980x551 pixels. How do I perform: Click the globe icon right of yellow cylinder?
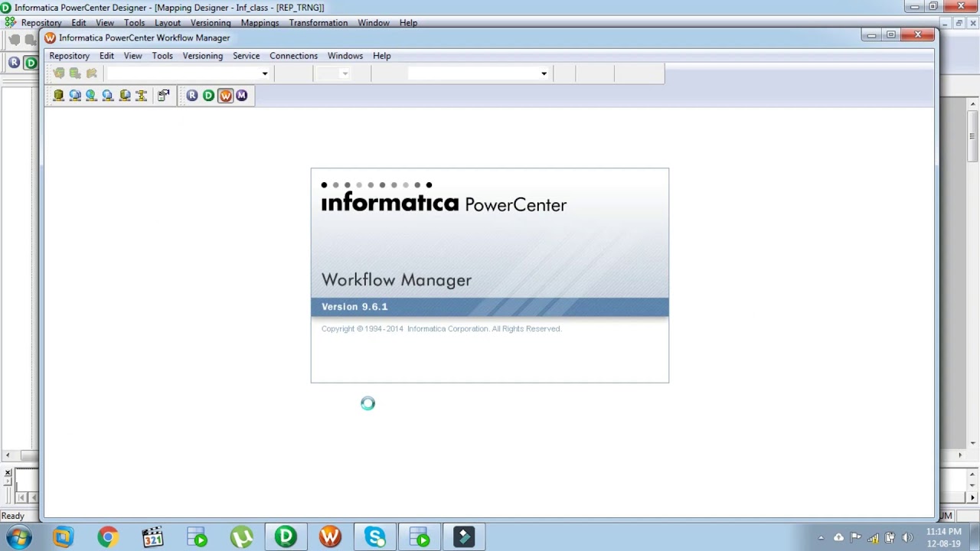point(75,96)
